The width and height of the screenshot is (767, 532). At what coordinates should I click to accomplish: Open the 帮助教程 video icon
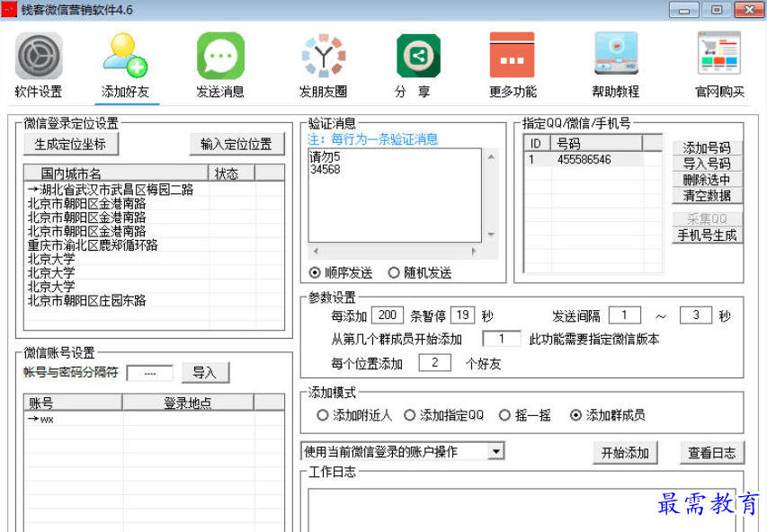pyautogui.click(x=616, y=54)
